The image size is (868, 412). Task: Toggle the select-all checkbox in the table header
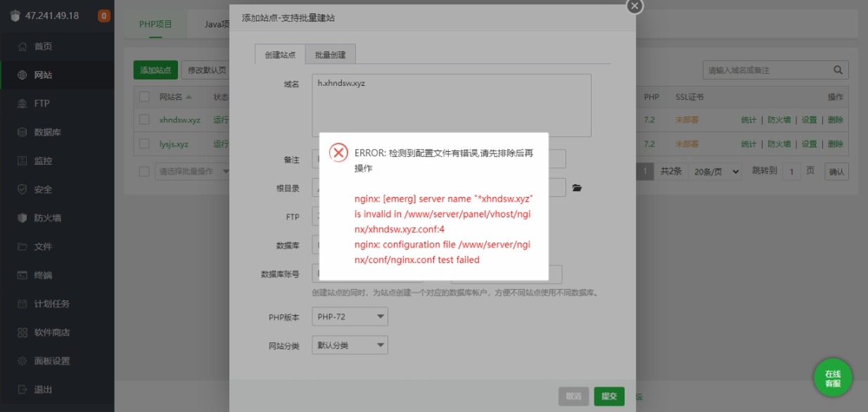[x=144, y=97]
